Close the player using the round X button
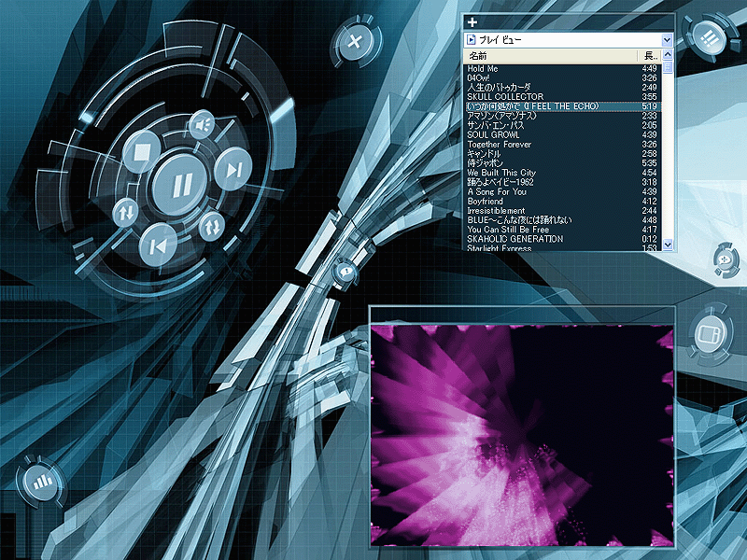Image resolution: width=747 pixels, height=560 pixels. 355,41
